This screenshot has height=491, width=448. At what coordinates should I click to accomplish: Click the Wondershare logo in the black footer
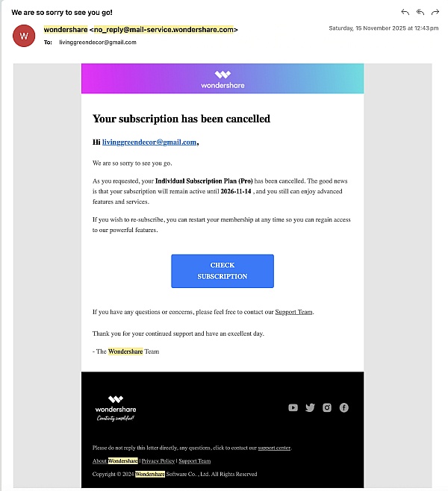(116, 407)
